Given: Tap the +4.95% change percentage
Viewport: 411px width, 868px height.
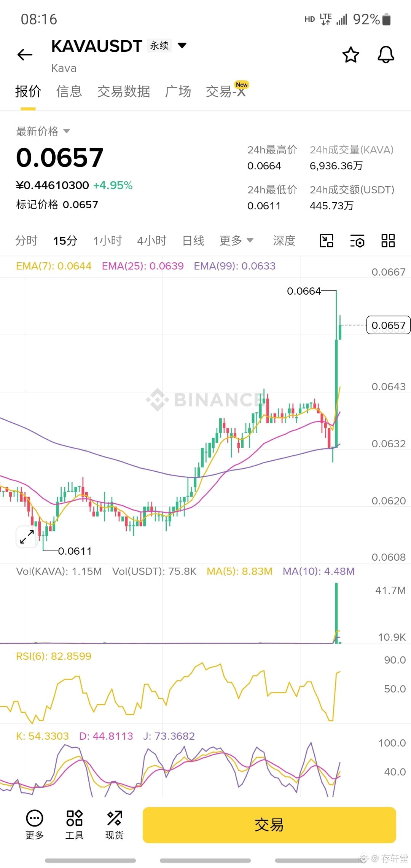Looking at the screenshot, I should [x=113, y=185].
